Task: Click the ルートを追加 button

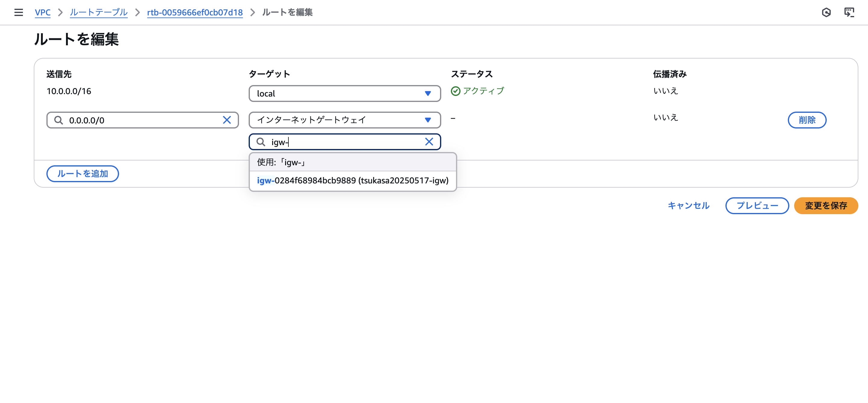Action: pos(83,174)
